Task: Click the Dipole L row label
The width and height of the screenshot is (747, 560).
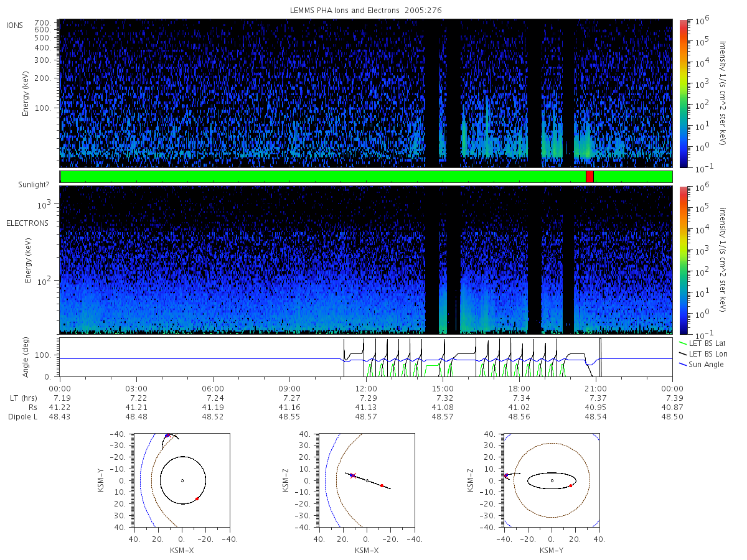Action: point(23,416)
